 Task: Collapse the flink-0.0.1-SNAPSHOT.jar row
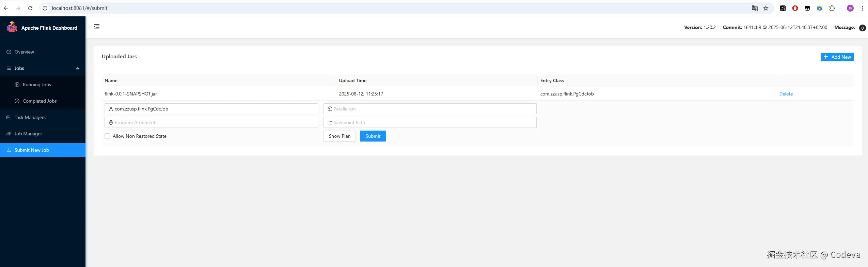(478, 94)
